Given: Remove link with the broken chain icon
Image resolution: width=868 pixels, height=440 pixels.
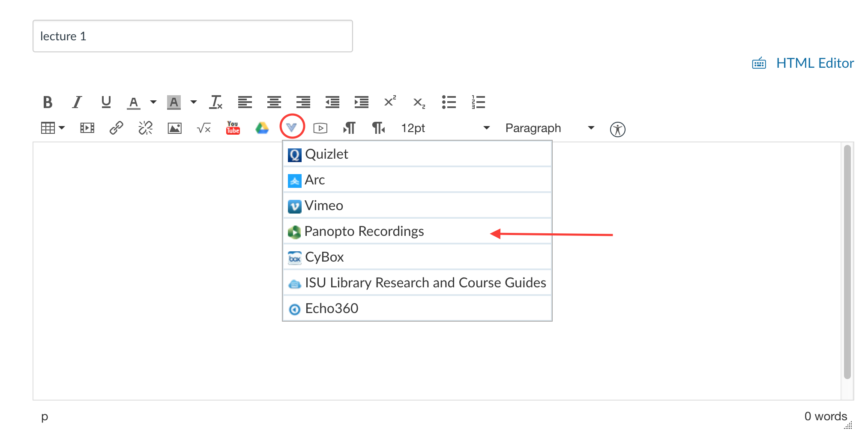Looking at the screenshot, I should tap(146, 128).
